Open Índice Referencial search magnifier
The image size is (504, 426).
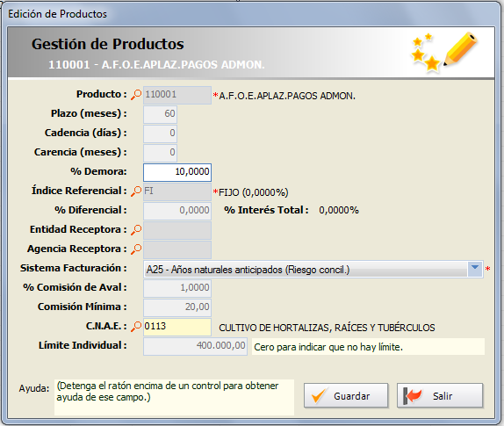[x=136, y=191]
